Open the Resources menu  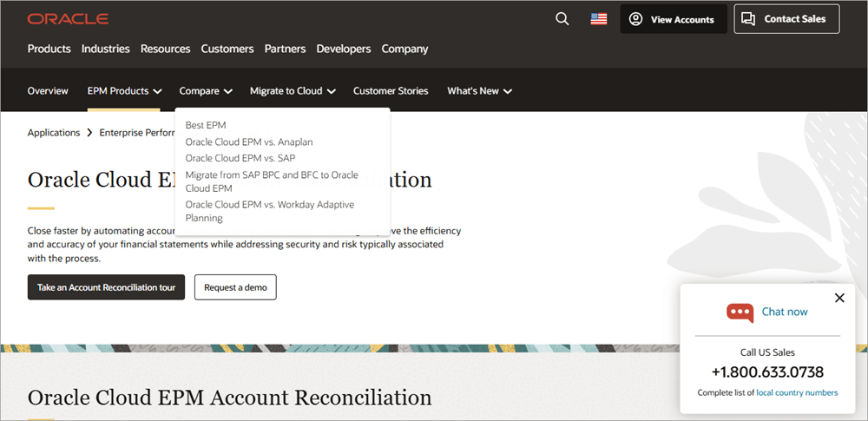click(166, 49)
